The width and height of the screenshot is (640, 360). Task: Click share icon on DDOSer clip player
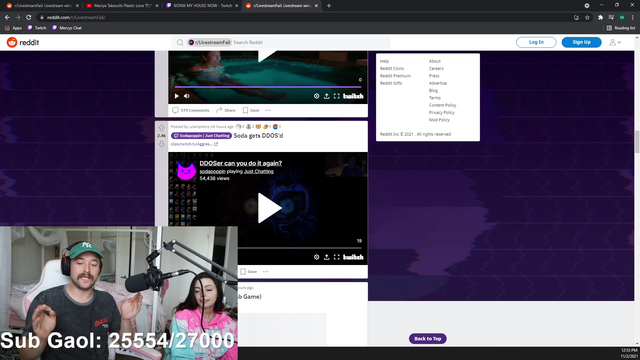[327, 257]
